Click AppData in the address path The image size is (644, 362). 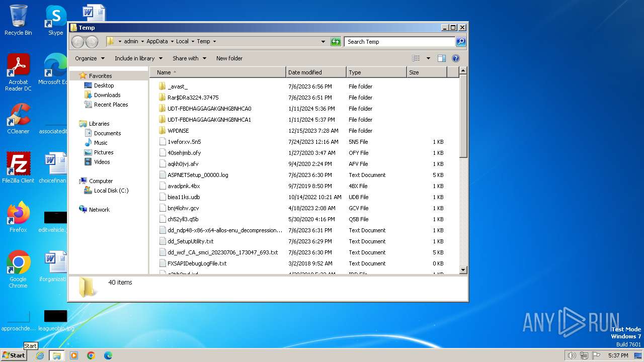pos(157,42)
